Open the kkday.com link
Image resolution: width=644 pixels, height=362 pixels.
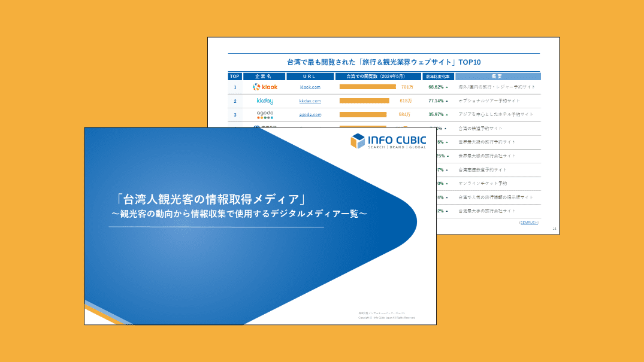(310, 101)
